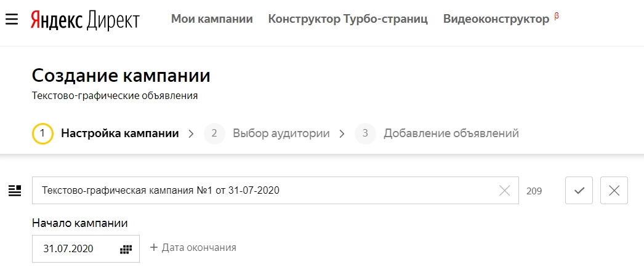
Task: Focus the campaign name text field
Action: [x=275, y=191]
